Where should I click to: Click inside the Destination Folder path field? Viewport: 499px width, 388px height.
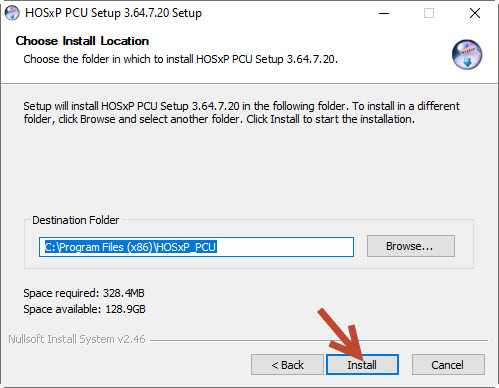196,247
